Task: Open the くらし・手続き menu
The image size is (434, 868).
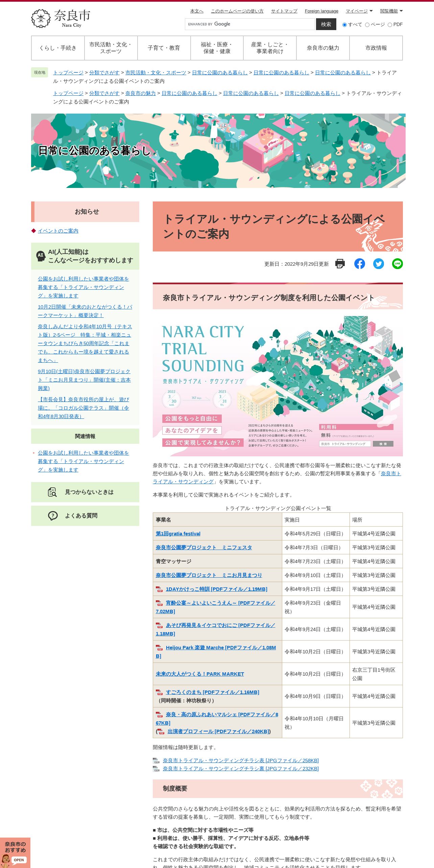Action: coord(58,48)
